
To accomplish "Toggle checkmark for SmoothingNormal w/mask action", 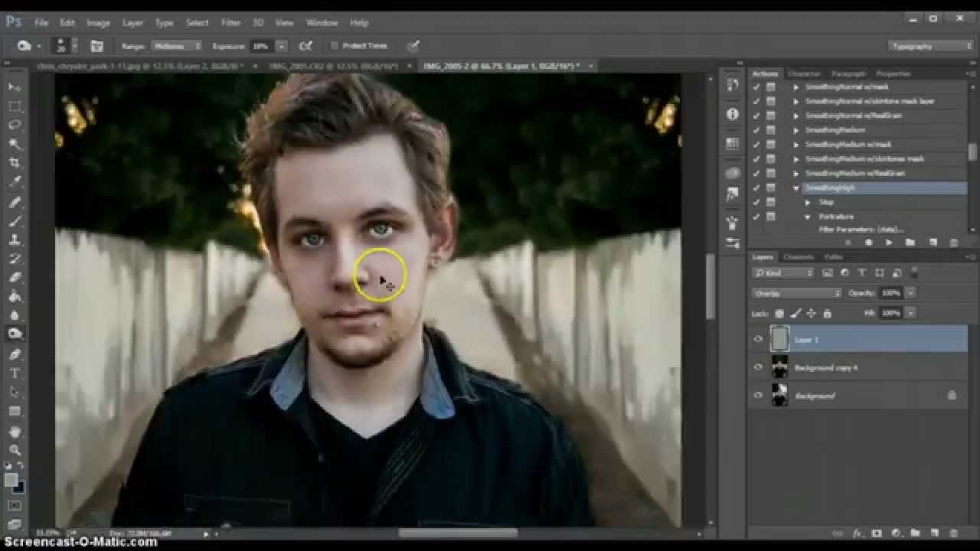I will pos(756,86).
